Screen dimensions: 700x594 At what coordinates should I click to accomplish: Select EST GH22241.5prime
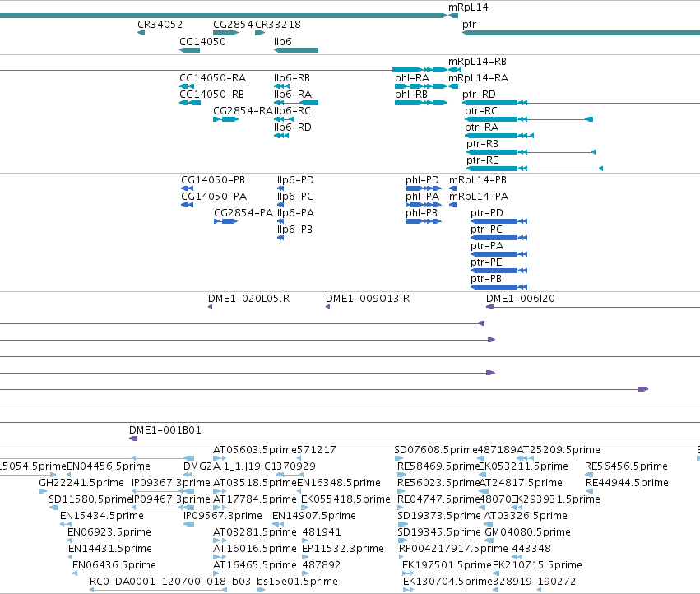coord(43,491)
